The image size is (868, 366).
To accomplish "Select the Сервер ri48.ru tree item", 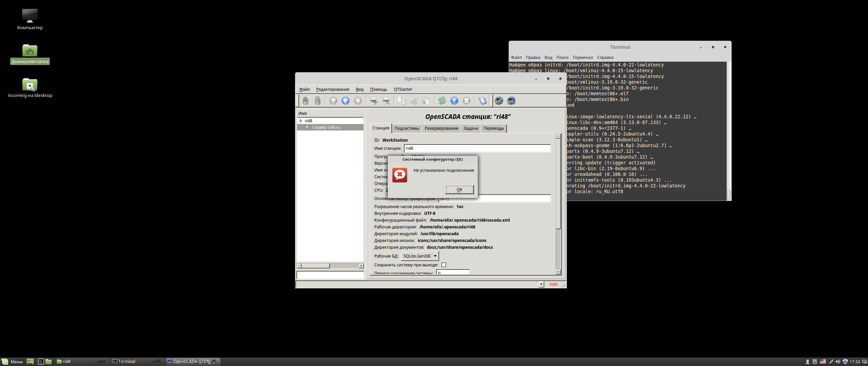I will pyautogui.click(x=326, y=127).
